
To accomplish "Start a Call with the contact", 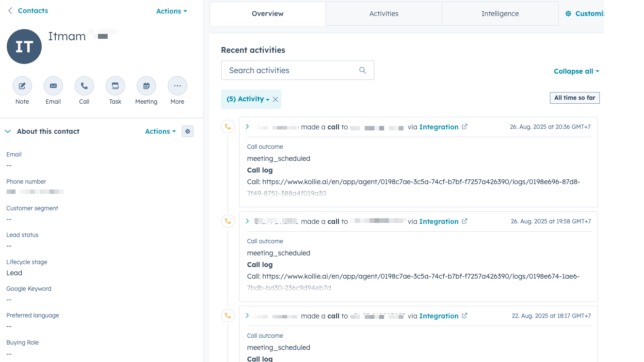I will (84, 86).
